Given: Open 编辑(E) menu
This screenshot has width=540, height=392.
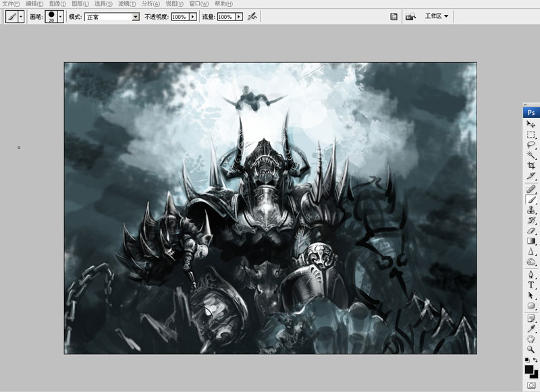Looking at the screenshot, I should pyautogui.click(x=34, y=4).
